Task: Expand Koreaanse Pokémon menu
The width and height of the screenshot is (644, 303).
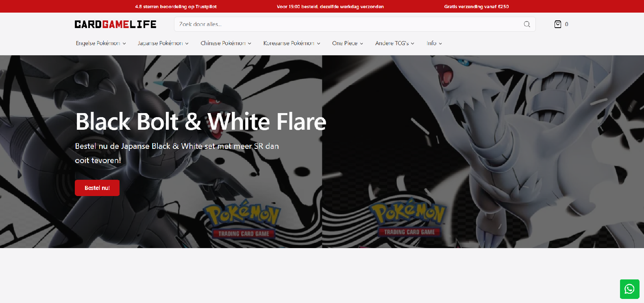Action: point(292,43)
